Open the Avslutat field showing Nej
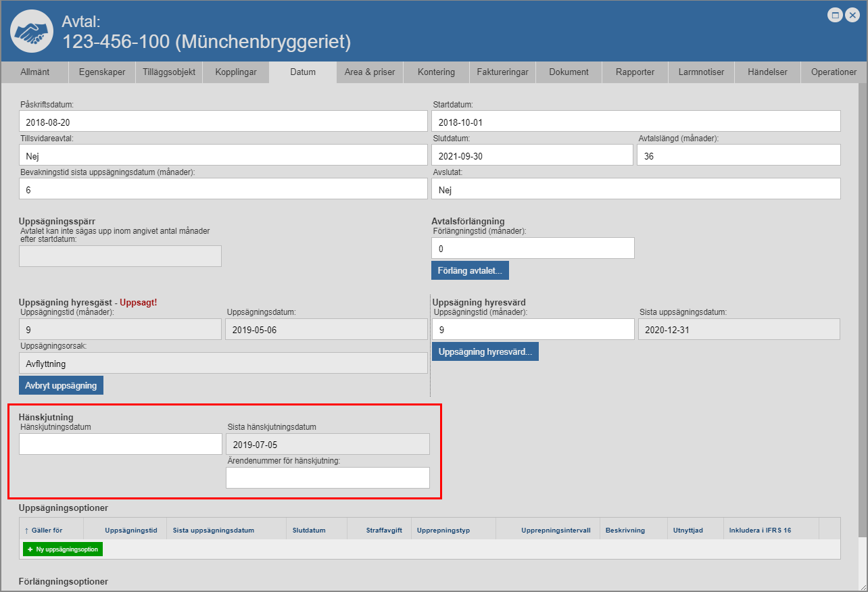 pyautogui.click(x=635, y=189)
